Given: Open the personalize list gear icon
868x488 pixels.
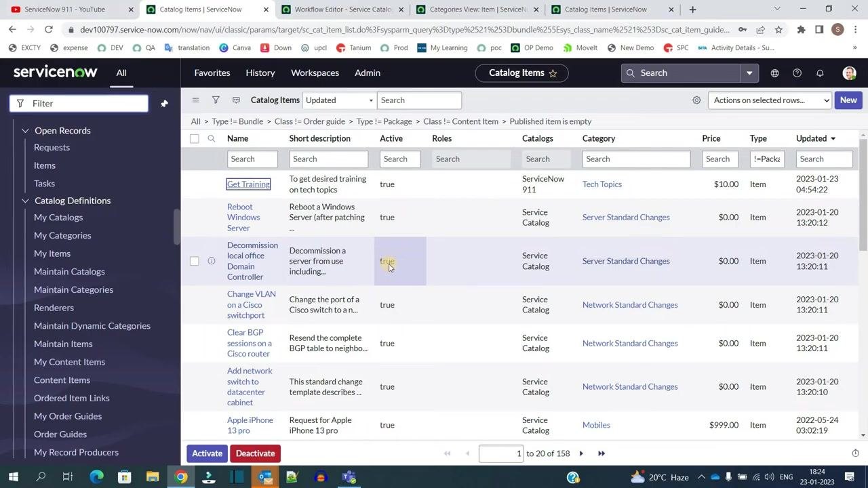Looking at the screenshot, I should click(696, 100).
